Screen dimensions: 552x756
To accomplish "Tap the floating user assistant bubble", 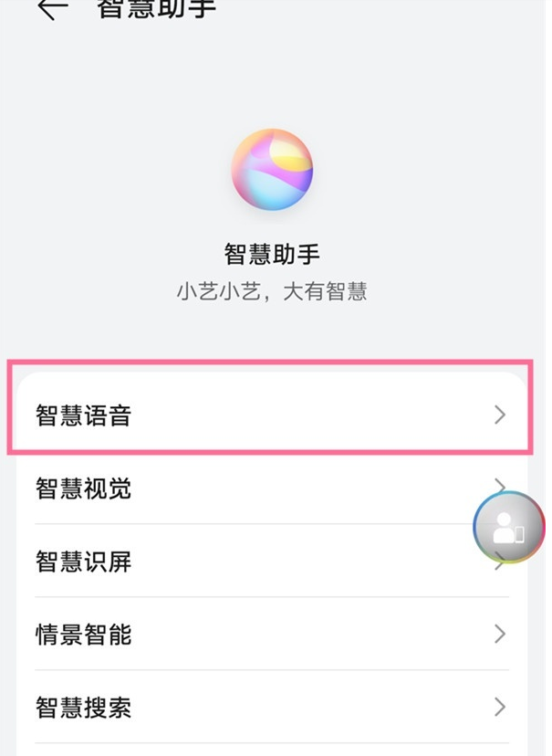I will pos(508,528).
